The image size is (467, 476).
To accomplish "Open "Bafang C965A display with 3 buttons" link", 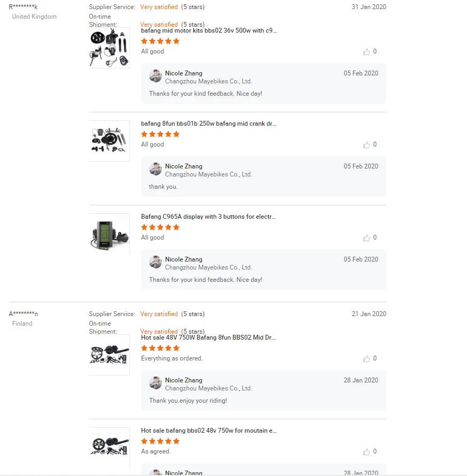I will pos(208,217).
